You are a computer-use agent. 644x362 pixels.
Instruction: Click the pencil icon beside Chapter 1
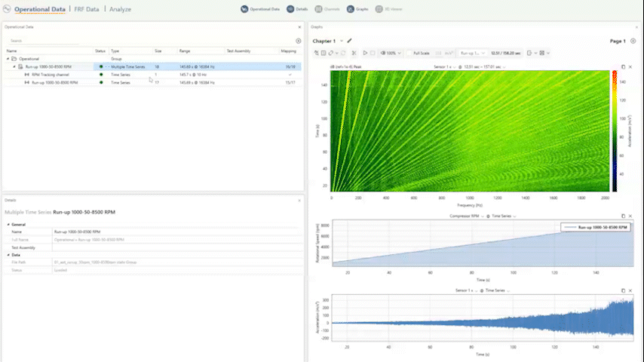pyautogui.click(x=350, y=41)
